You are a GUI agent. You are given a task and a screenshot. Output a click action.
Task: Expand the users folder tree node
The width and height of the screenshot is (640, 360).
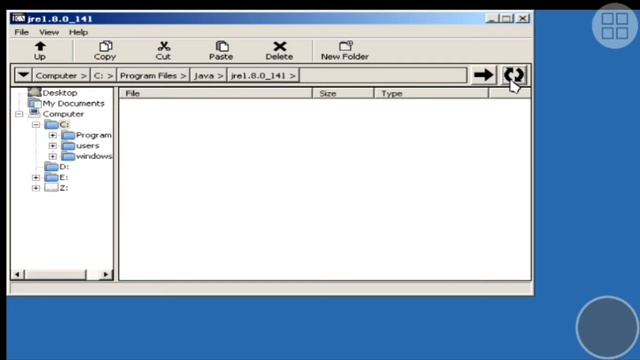53,146
